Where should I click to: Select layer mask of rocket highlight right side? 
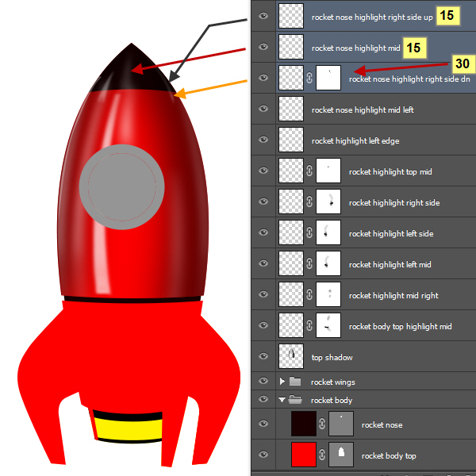tap(328, 202)
